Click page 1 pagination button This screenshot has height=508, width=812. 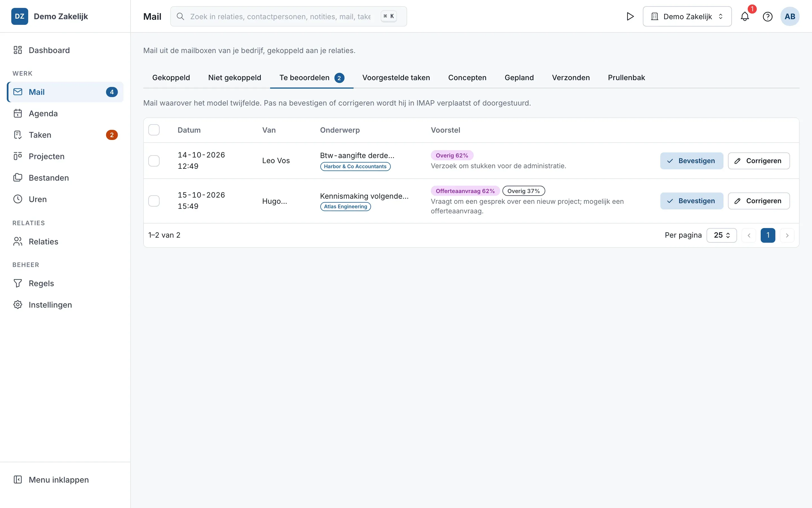coord(768,235)
